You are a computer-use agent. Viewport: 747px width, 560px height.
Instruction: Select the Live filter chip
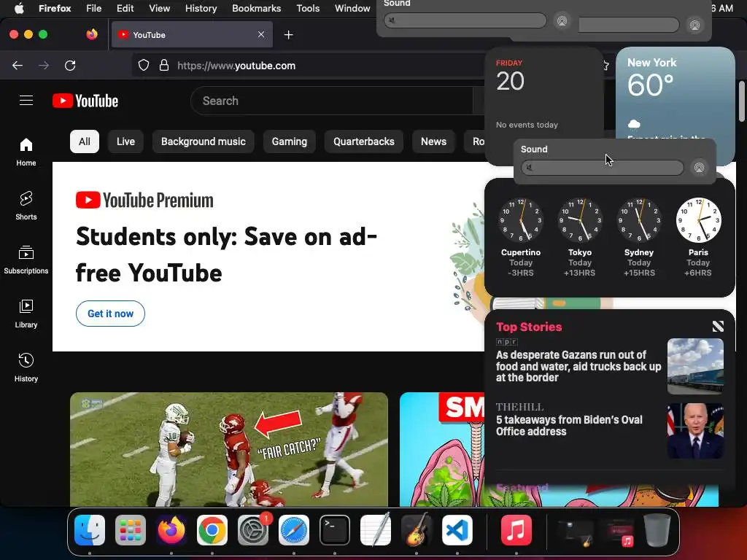pos(125,141)
